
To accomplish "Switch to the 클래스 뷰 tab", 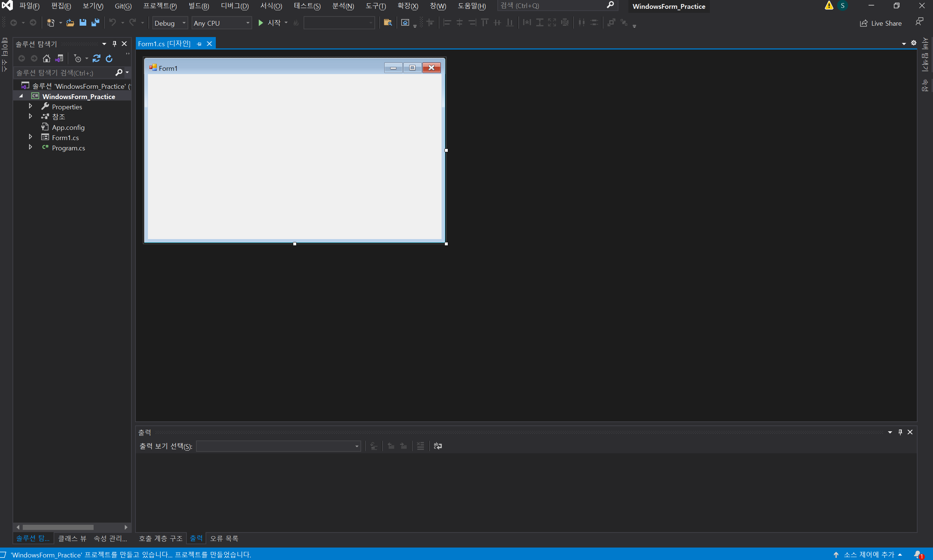I will pos(72,538).
